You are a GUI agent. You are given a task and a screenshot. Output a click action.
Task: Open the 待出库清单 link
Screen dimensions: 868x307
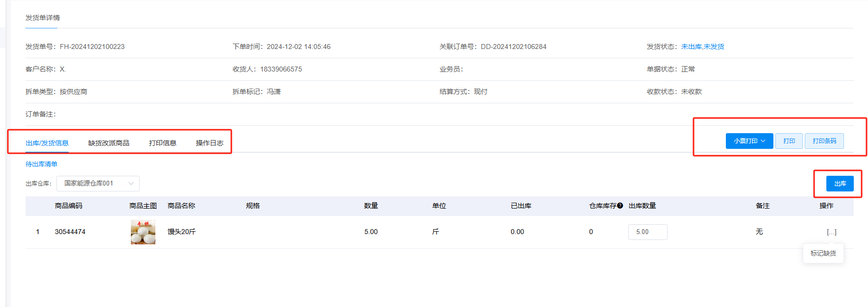point(41,164)
